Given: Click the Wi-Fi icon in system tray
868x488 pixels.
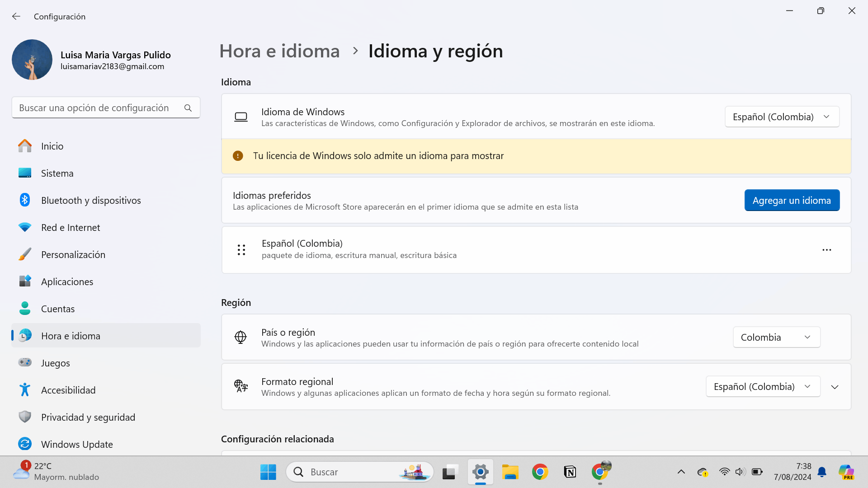Looking at the screenshot, I should point(724,472).
